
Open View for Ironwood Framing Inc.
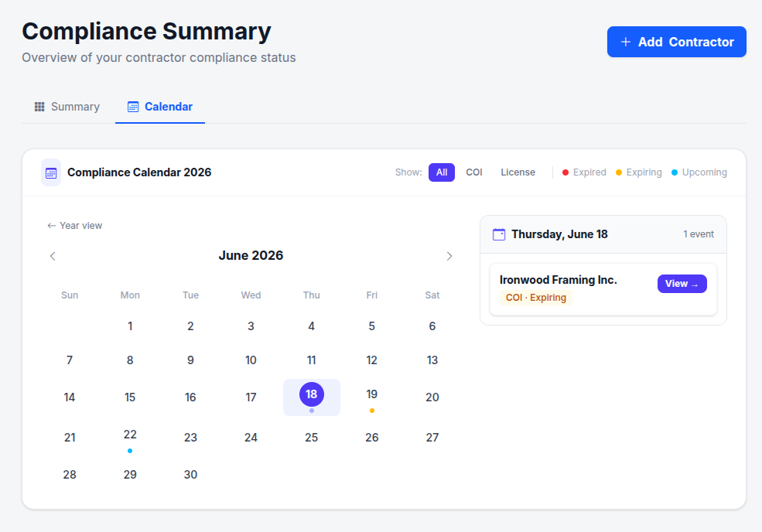pos(682,284)
